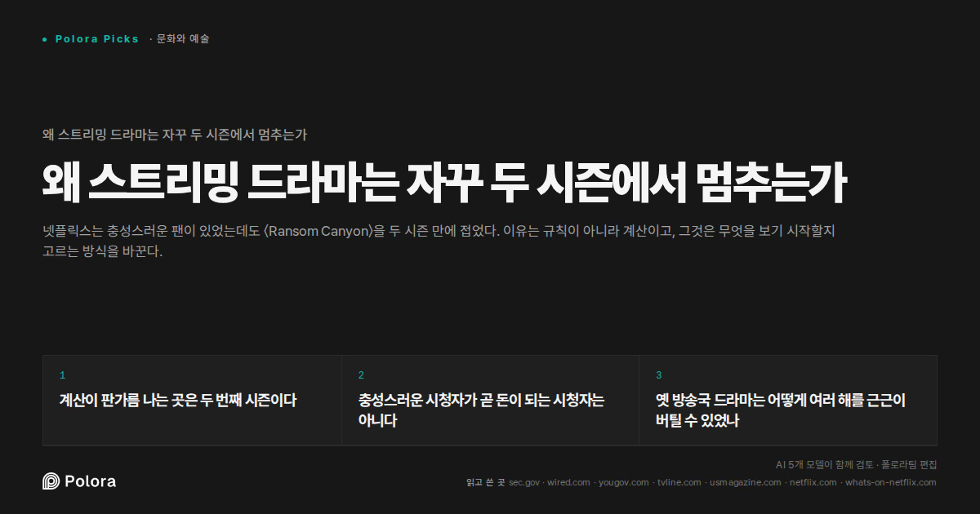The width and height of the screenshot is (980, 514).
Task: Open the wired.com source
Action: tap(568, 482)
